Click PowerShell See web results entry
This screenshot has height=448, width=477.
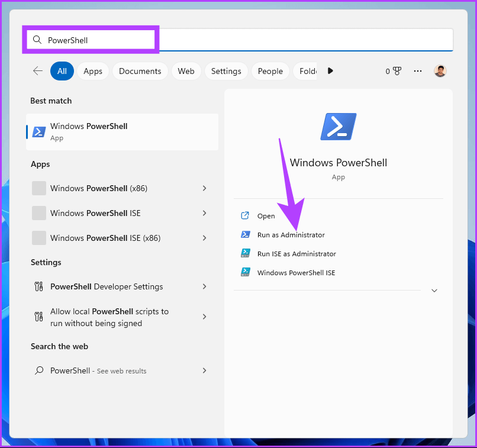coord(123,370)
